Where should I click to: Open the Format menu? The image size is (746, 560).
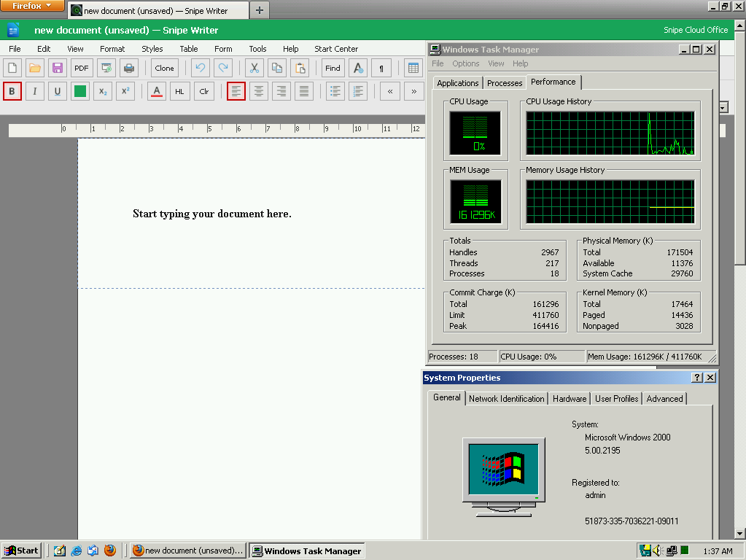tap(112, 49)
